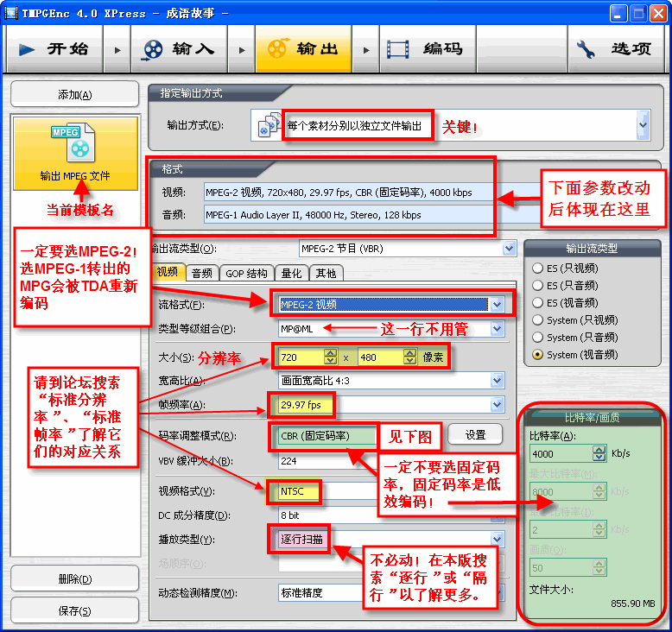Select System (只音频) radio option

click(537, 338)
